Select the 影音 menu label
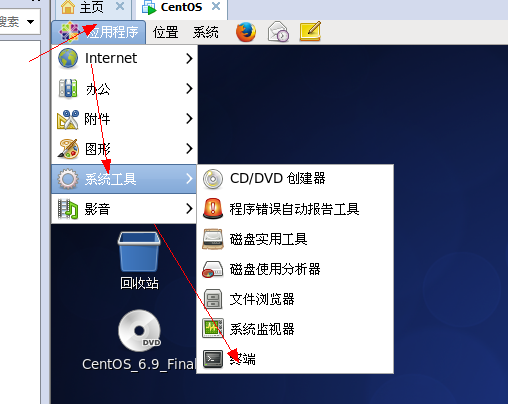508x404 pixels. (x=97, y=209)
